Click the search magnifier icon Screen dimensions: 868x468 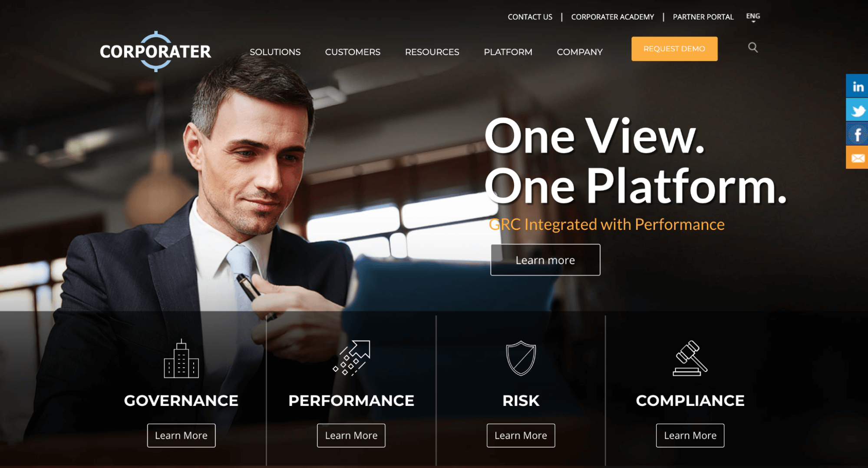point(752,47)
